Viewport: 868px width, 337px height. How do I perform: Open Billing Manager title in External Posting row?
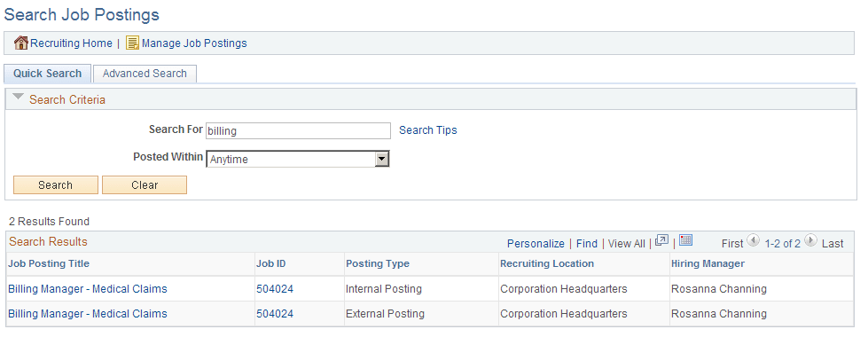coord(88,314)
